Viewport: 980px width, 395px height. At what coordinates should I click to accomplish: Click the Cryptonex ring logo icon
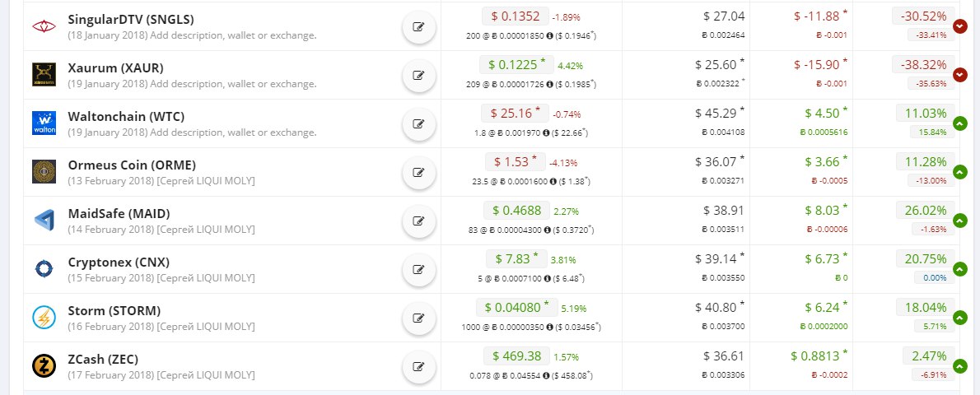(x=44, y=269)
